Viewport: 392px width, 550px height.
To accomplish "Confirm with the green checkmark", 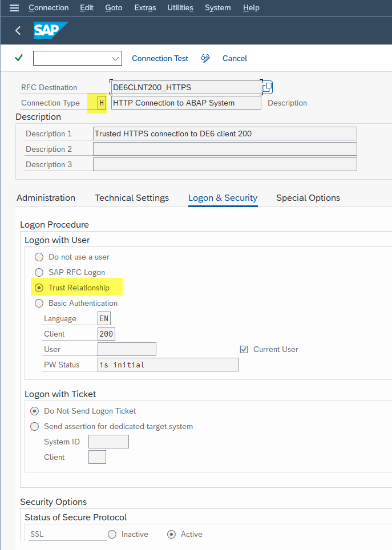I will (19, 58).
